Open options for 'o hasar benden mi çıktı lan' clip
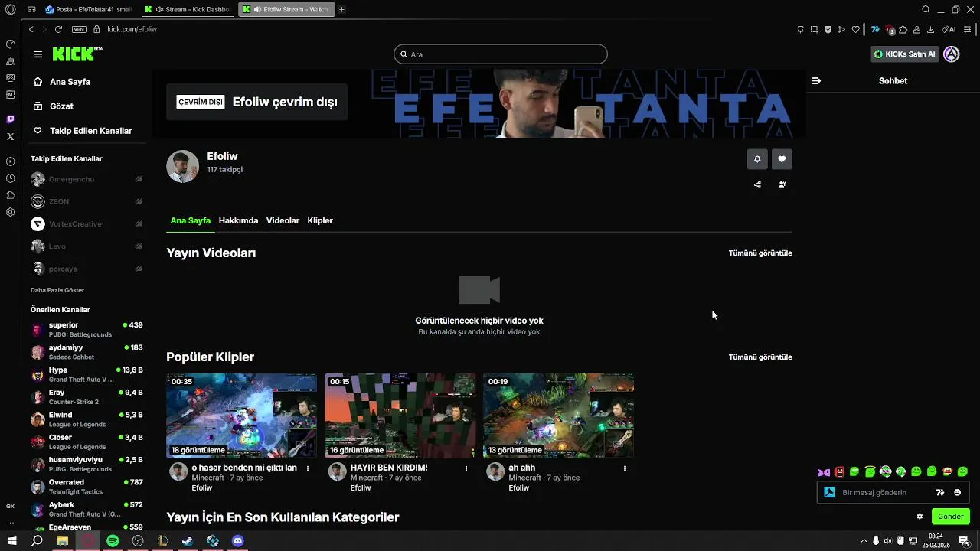The width and height of the screenshot is (980, 551). 308,468
